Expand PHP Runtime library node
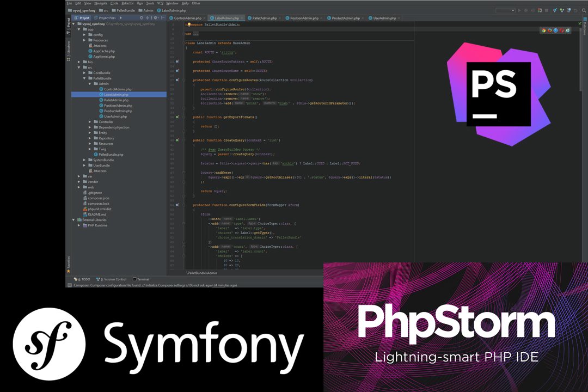This screenshot has width=588, height=392. 79,225
